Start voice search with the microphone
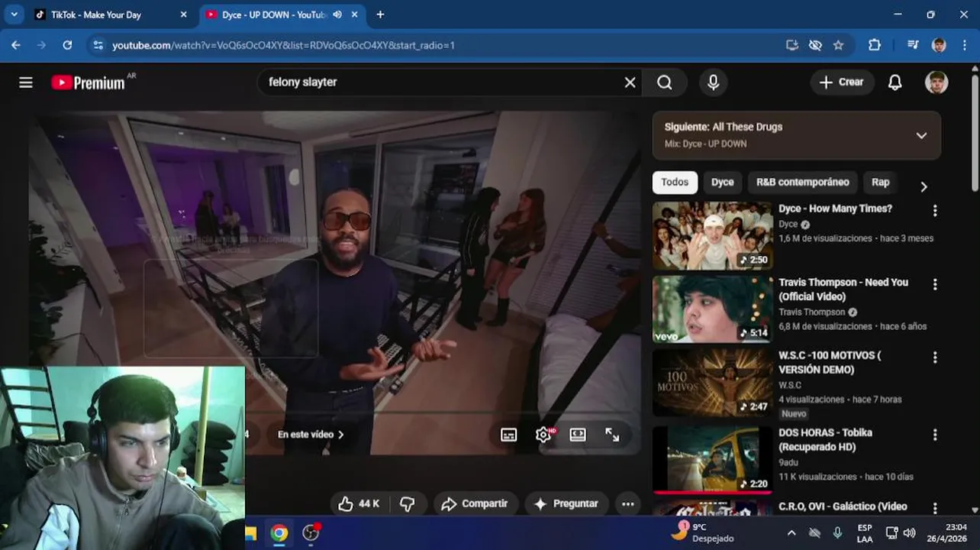This screenshot has height=550, width=980. 713,82
